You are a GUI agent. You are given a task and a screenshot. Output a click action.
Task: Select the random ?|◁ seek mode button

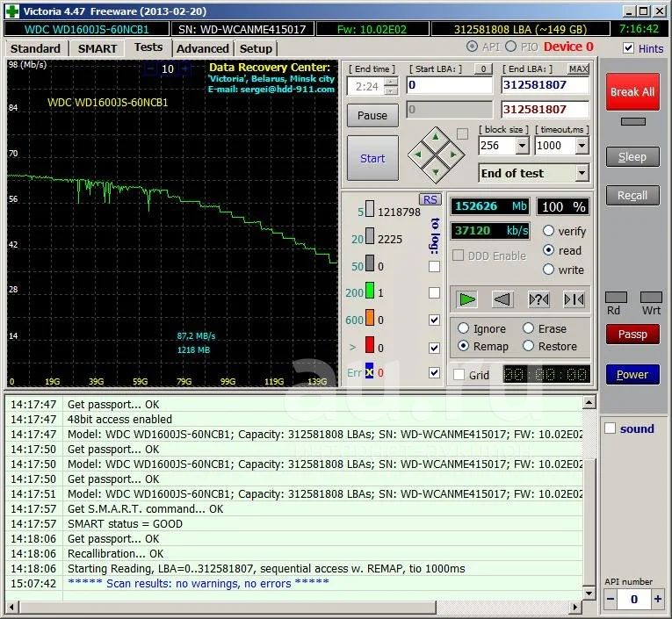pos(538,299)
